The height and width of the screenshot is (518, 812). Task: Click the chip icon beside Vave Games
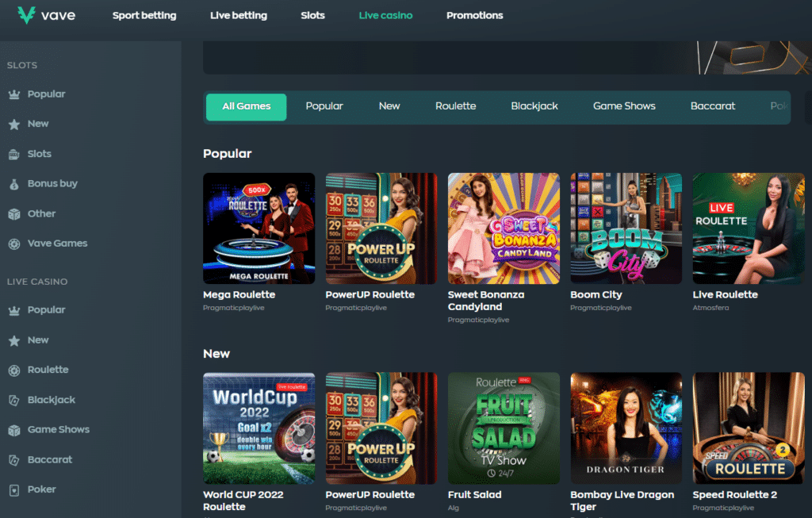[x=14, y=244]
